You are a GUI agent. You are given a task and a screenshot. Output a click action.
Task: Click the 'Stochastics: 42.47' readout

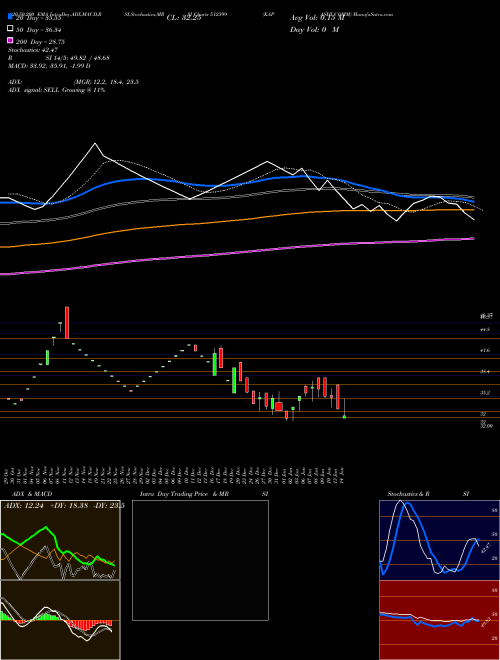pos(33,50)
